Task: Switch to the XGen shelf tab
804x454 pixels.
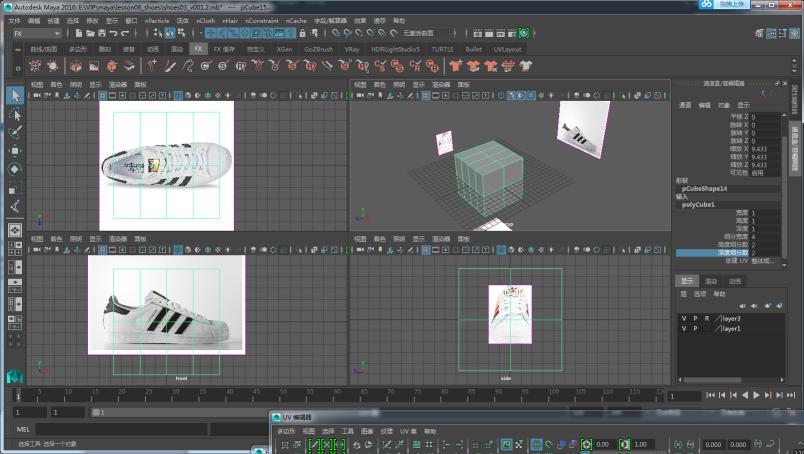Action: tap(284, 49)
